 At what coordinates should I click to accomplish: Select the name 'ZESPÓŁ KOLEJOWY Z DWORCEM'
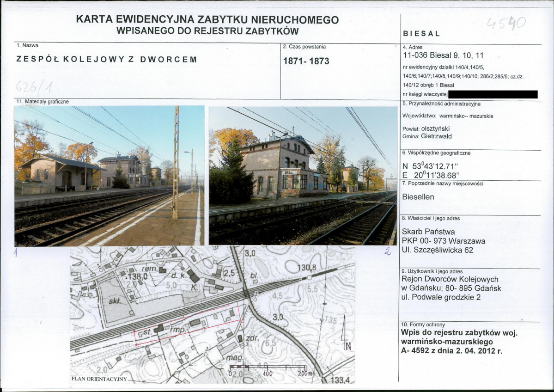[x=106, y=59]
